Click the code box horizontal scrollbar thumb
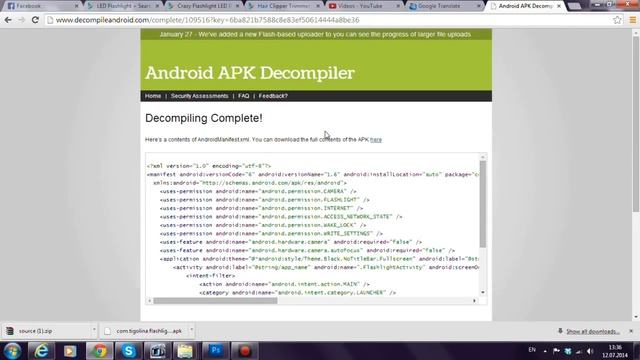The width and height of the screenshot is (640, 360). [x=215, y=301]
